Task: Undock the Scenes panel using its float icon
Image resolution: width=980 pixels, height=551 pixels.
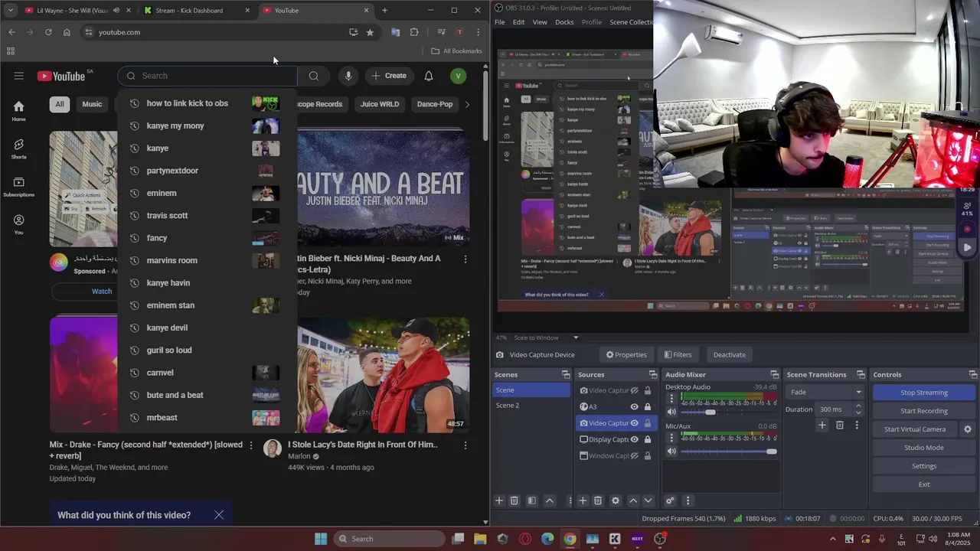Action: [x=566, y=374]
